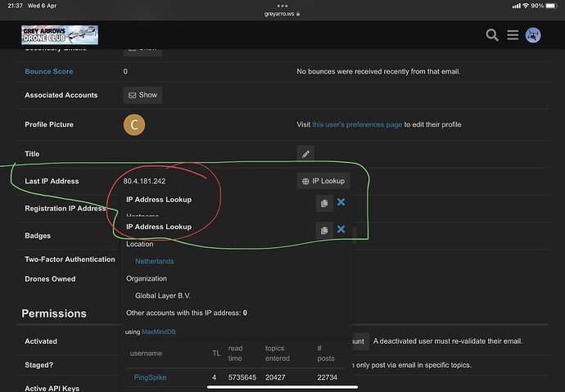
Task: Close the upper IP Address Lookup panel
Action: pos(341,202)
